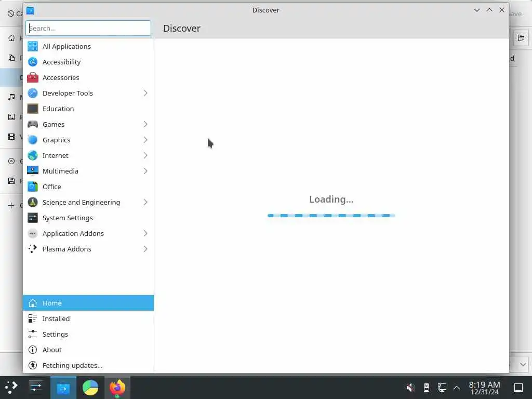Click the removable devices tray icon
532x399 pixels.
click(427, 388)
